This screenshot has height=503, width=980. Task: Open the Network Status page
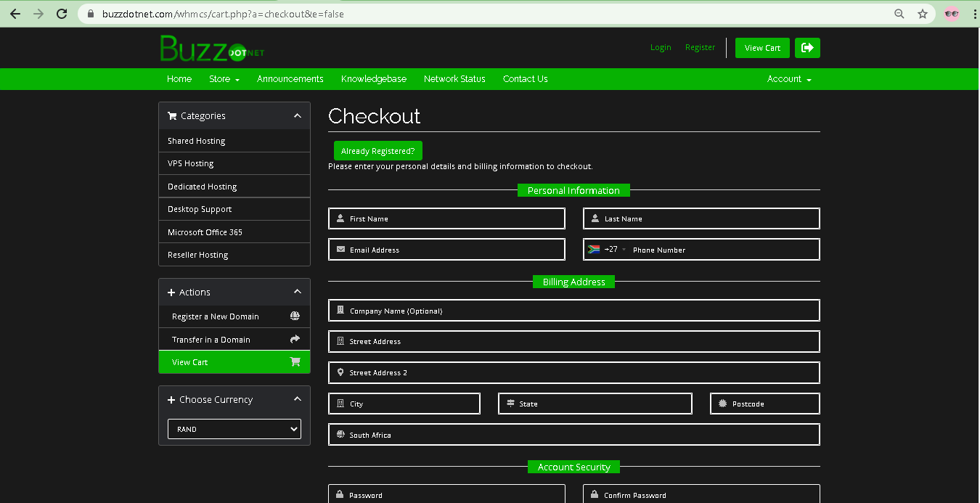click(454, 79)
